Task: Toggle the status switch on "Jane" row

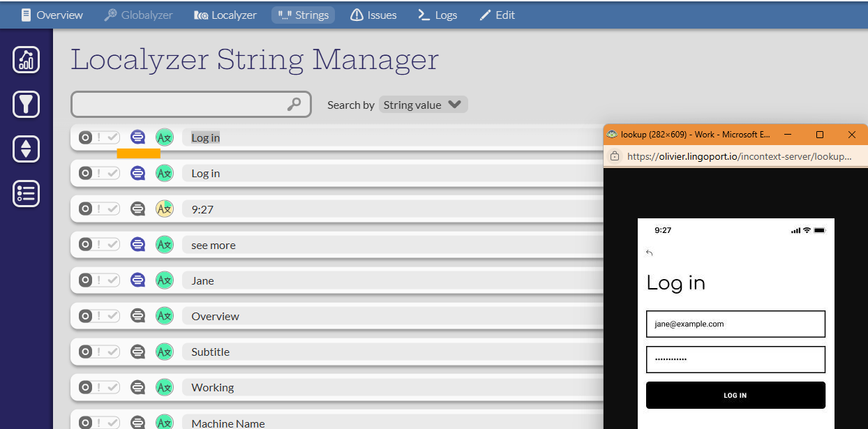Action: (x=98, y=280)
